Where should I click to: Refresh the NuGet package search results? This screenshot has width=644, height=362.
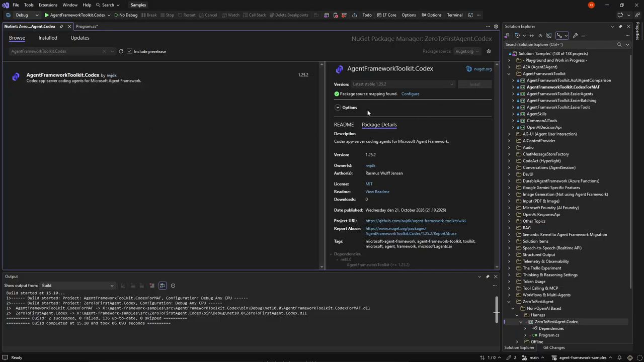pos(121,51)
